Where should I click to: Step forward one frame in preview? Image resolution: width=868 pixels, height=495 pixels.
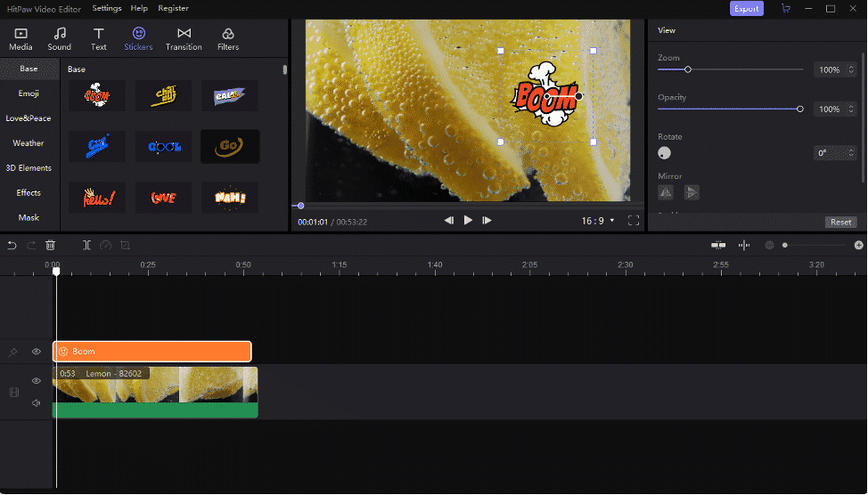[487, 221]
